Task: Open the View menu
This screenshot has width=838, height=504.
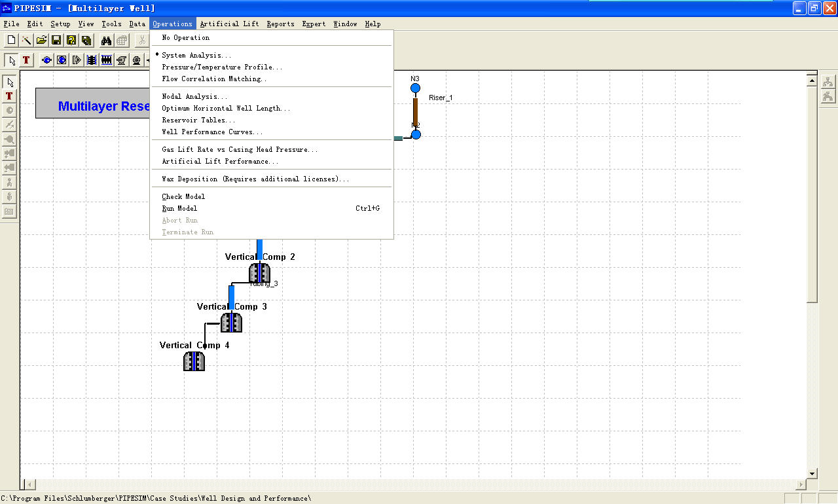Action: [x=86, y=24]
